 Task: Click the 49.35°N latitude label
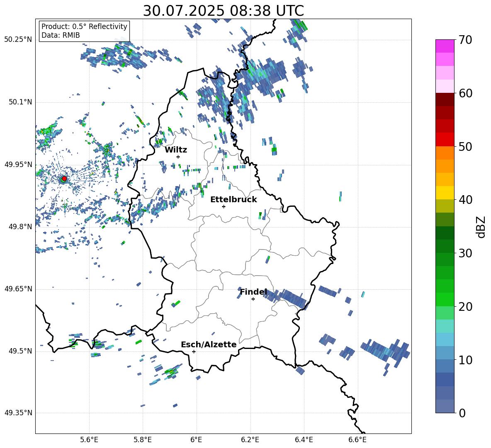(18, 413)
